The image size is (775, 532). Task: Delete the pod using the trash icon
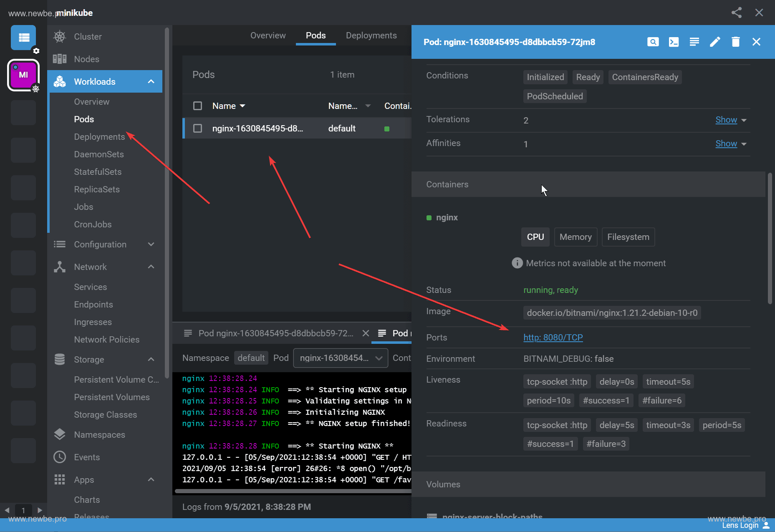[735, 42]
